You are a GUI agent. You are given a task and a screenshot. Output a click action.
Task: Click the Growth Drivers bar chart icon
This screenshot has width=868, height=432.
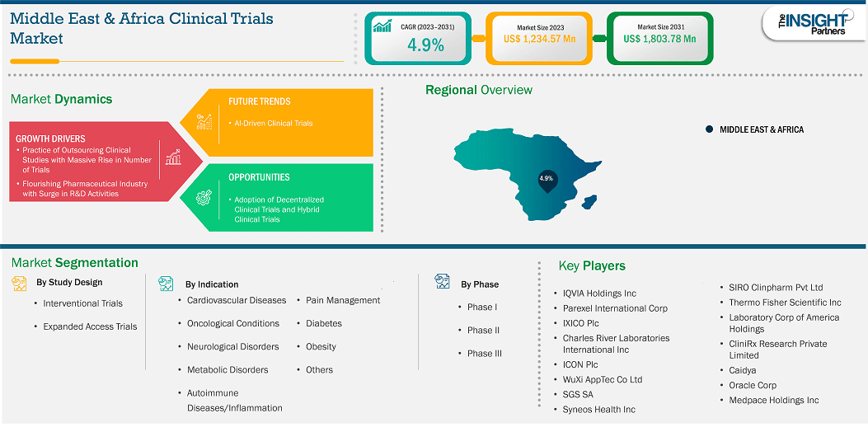pyautogui.click(x=173, y=157)
